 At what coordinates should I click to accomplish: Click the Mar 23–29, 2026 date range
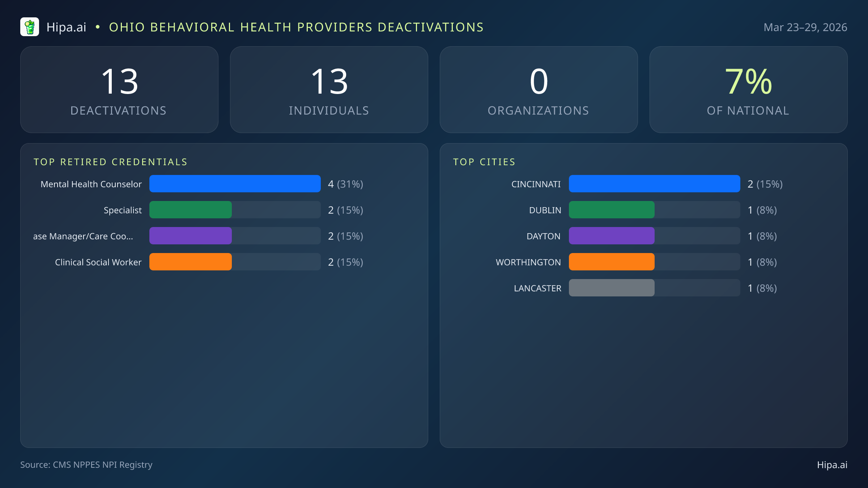[x=805, y=27]
